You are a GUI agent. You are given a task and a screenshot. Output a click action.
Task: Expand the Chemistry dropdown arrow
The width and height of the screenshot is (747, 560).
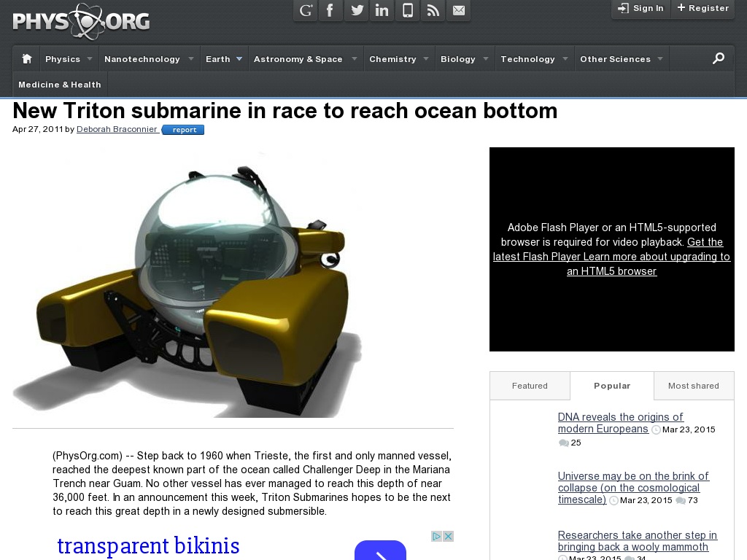point(426,58)
